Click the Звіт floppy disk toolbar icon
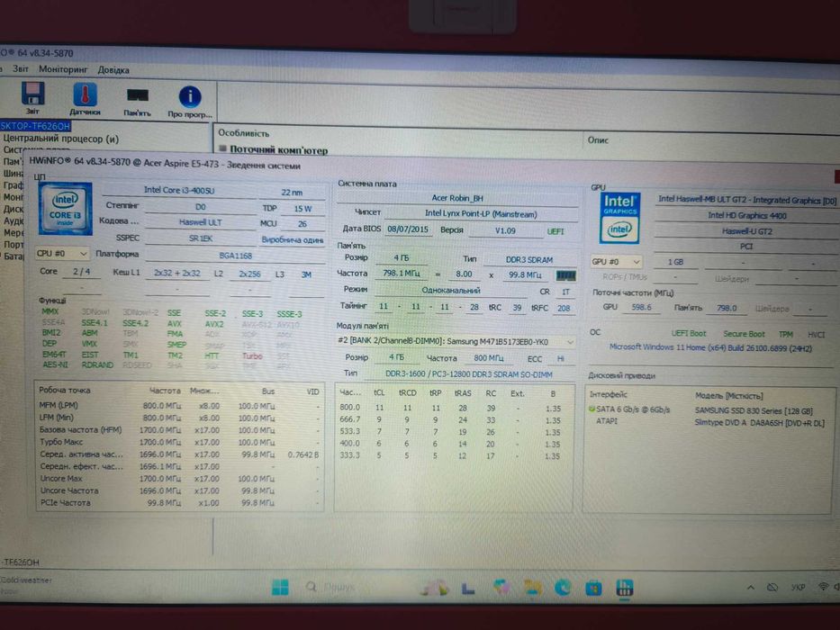840x630 pixels. [32, 94]
